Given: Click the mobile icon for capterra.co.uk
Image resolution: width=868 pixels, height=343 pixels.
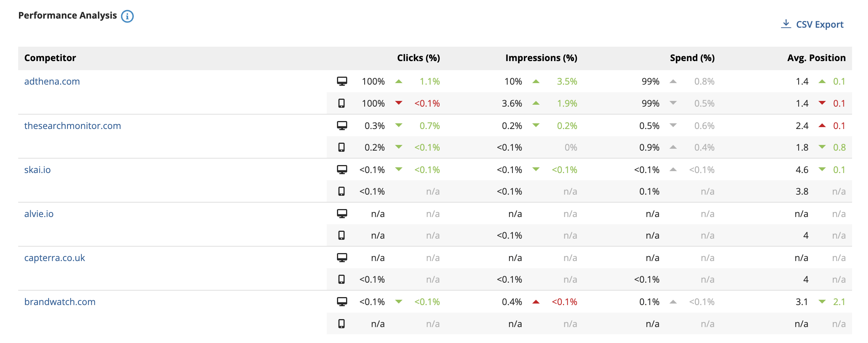Looking at the screenshot, I should (x=342, y=279).
